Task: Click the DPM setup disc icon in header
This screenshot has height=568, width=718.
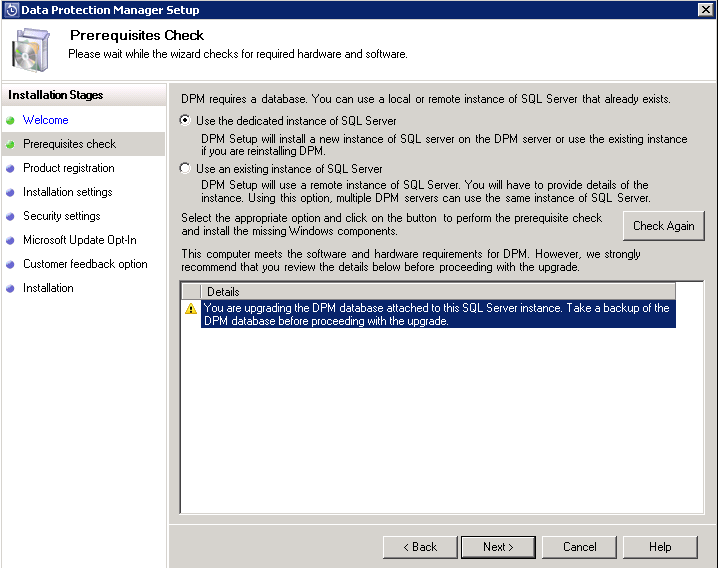Action: pyautogui.click(x=31, y=47)
